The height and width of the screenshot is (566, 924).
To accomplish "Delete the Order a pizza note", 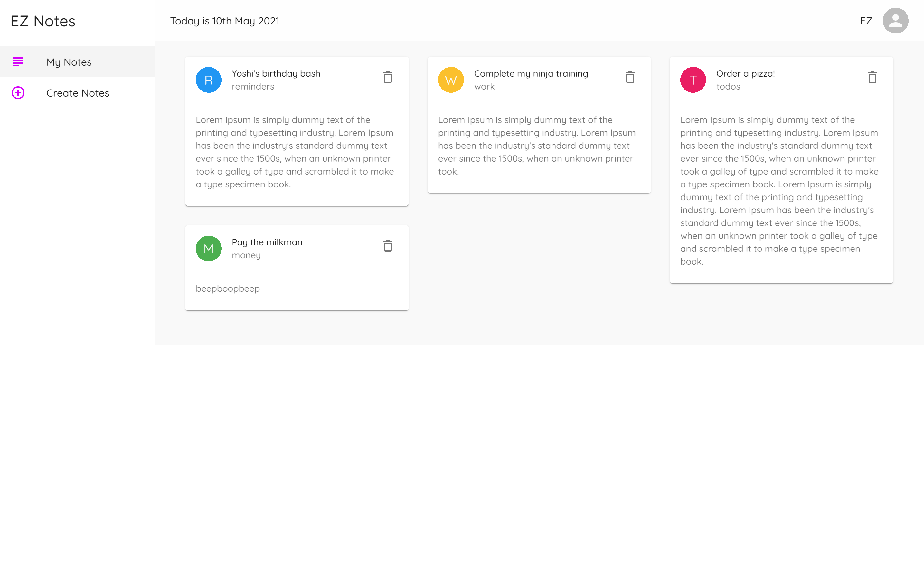I will tap(872, 77).
